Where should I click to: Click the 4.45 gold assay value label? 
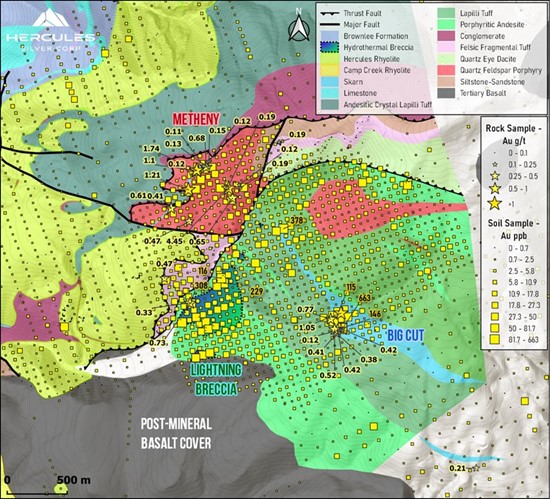tap(174, 241)
